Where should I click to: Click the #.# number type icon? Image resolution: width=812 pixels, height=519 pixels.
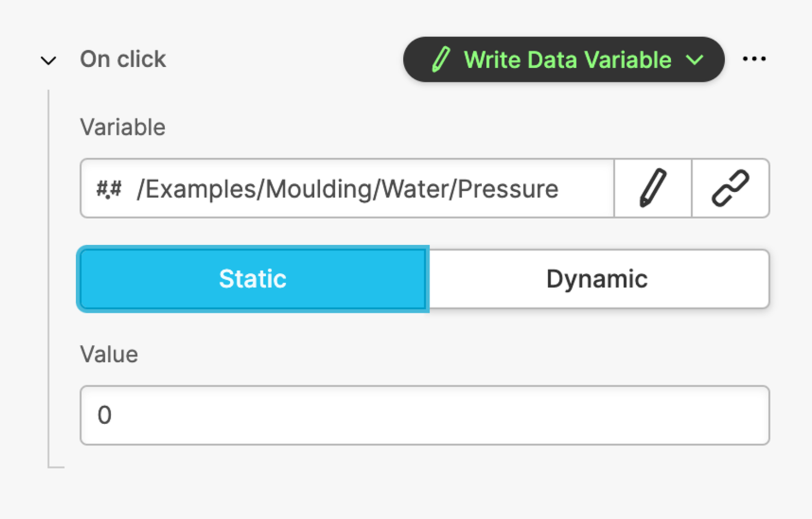coord(109,189)
